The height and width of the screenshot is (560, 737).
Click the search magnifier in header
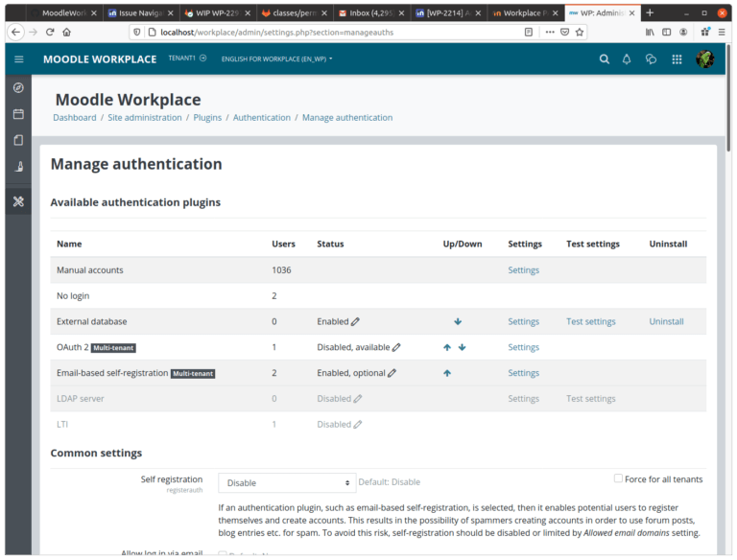point(605,59)
